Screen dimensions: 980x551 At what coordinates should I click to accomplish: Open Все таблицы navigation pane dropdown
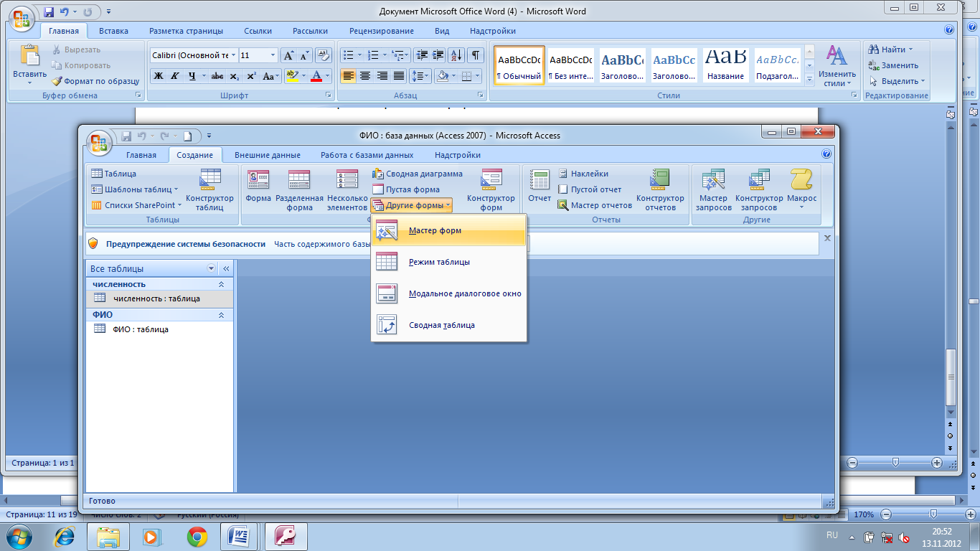pyautogui.click(x=211, y=268)
